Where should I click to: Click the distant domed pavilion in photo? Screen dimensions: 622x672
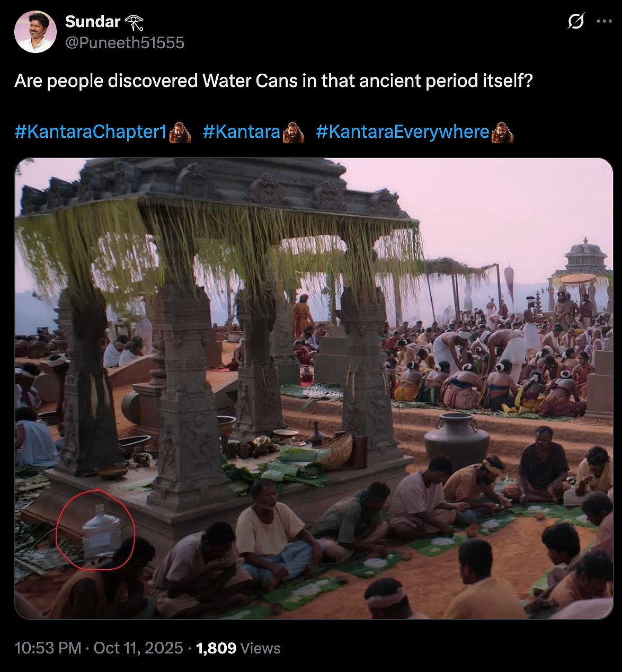click(x=585, y=257)
